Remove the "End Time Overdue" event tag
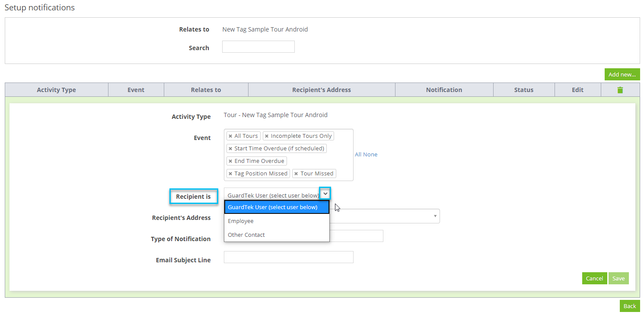This screenshot has height=315, width=644. [230, 161]
